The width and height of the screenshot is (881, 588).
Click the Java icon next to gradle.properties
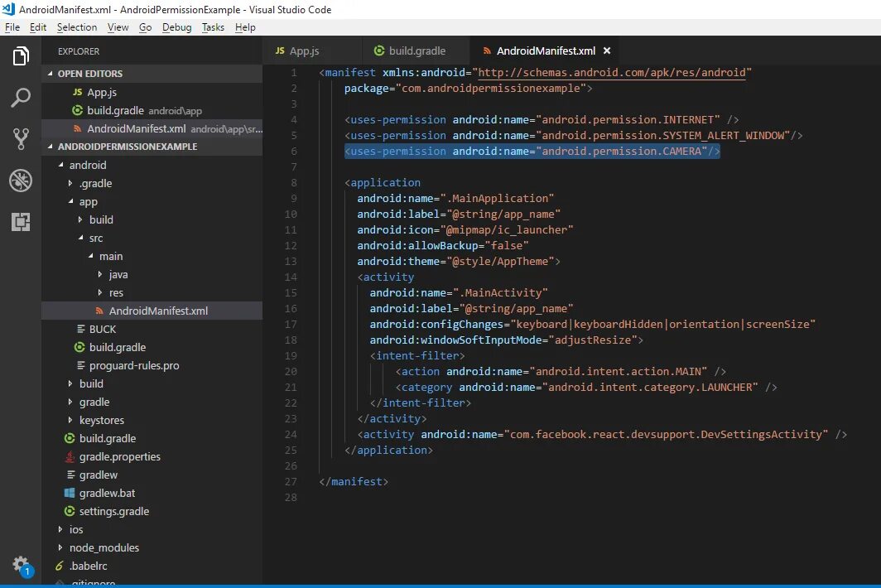(70, 456)
